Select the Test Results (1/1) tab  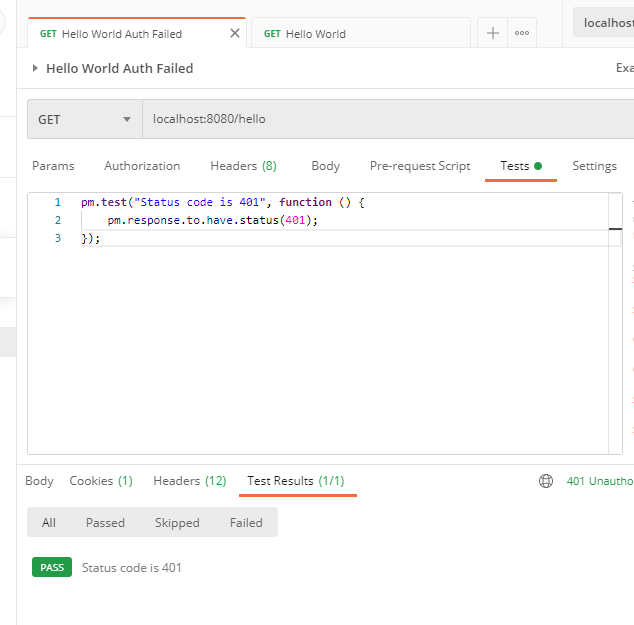298,481
